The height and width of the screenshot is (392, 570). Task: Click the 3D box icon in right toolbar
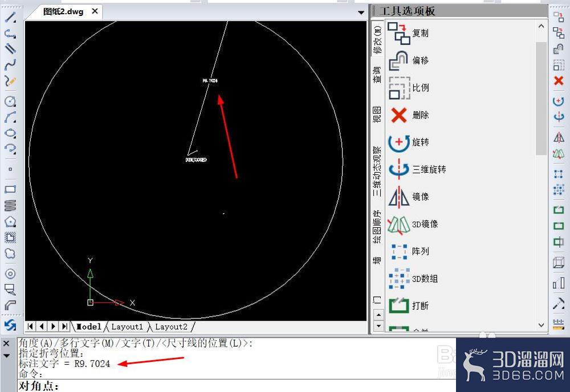(x=559, y=262)
